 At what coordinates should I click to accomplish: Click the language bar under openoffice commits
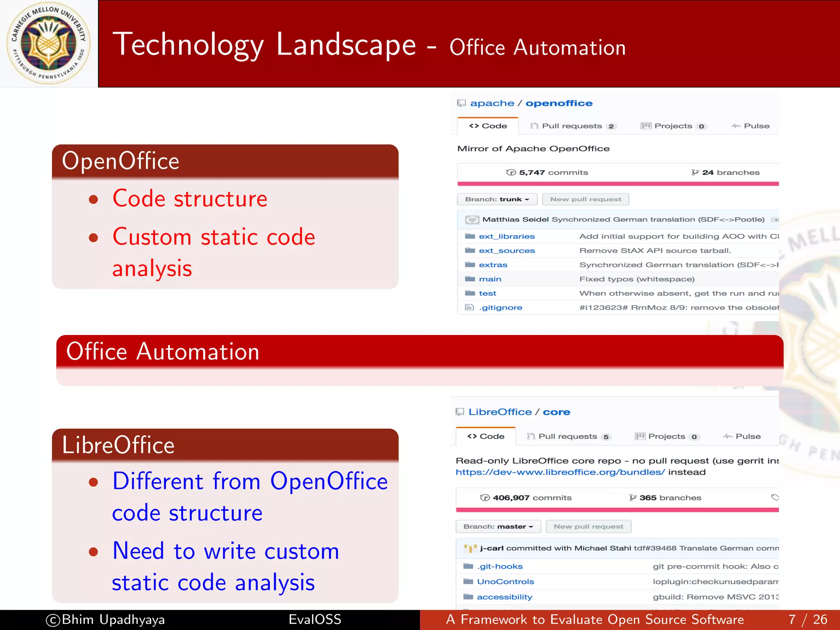[x=618, y=184]
